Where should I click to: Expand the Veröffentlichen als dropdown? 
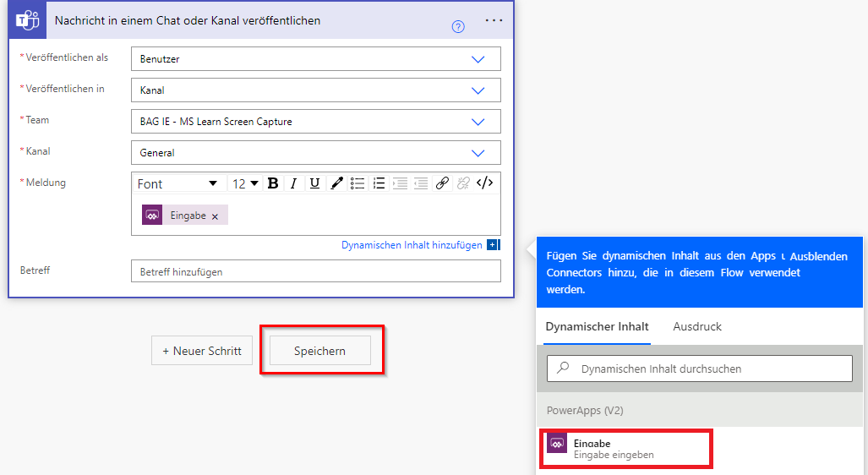point(478,59)
